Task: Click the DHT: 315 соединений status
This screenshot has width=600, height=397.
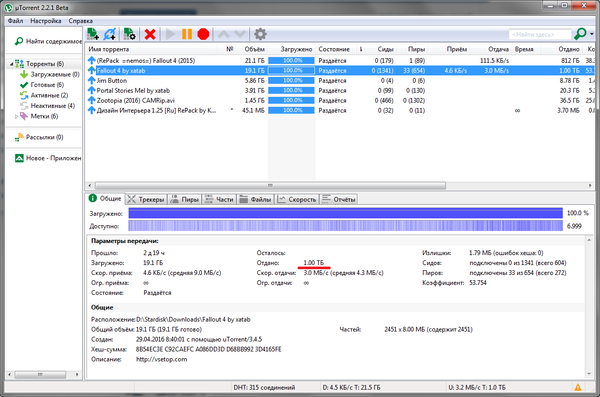Action: click(x=264, y=387)
